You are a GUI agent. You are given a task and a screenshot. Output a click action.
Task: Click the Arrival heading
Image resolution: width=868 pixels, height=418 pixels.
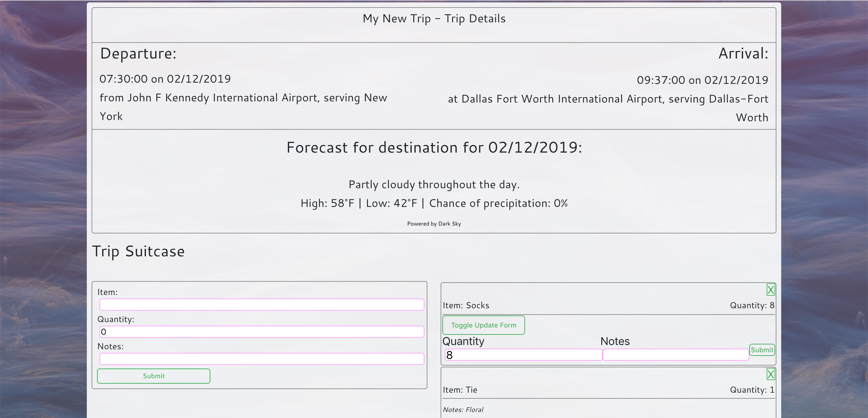pos(743,54)
